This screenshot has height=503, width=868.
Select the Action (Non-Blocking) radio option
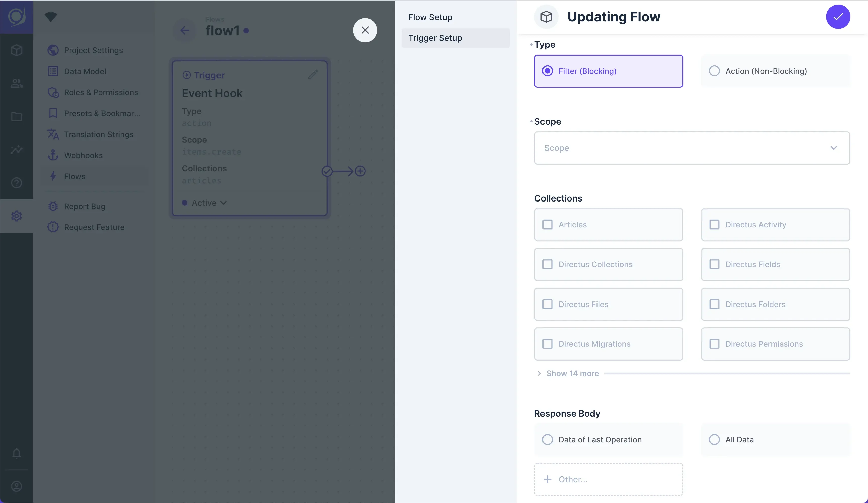coord(714,71)
